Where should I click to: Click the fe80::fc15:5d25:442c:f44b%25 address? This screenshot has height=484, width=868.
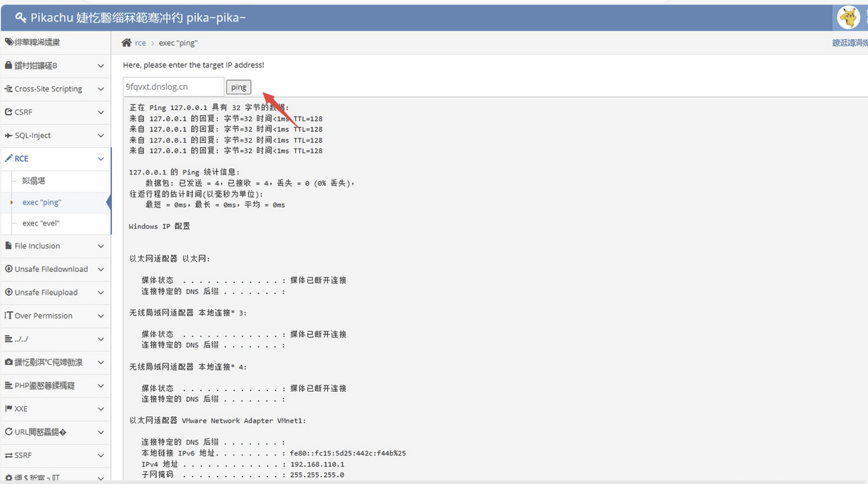pyautogui.click(x=347, y=453)
